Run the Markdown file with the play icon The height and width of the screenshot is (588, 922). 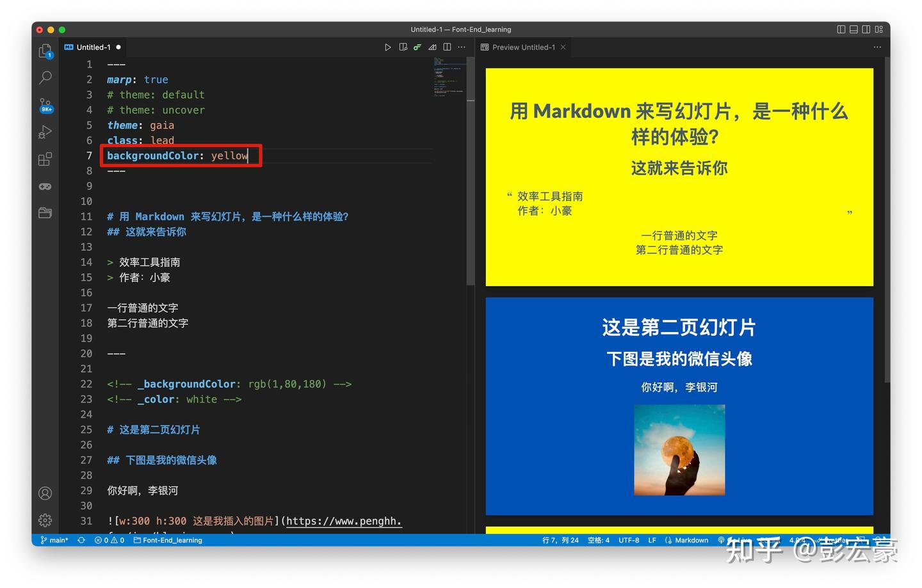click(387, 47)
